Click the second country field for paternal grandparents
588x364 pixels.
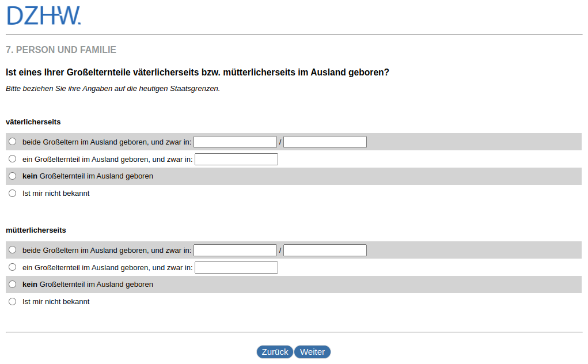tap(325, 141)
